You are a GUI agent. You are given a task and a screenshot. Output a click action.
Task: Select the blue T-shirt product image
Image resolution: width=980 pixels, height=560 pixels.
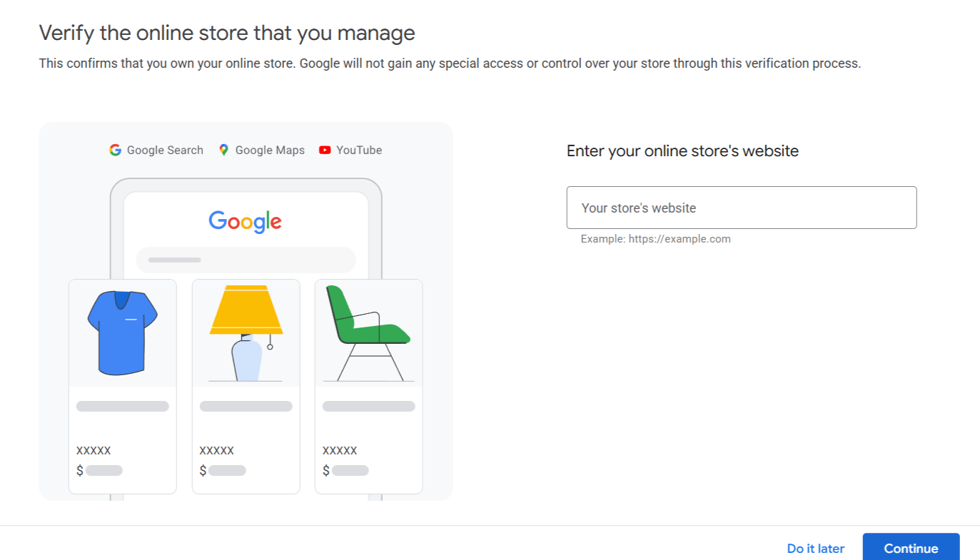(x=123, y=333)
